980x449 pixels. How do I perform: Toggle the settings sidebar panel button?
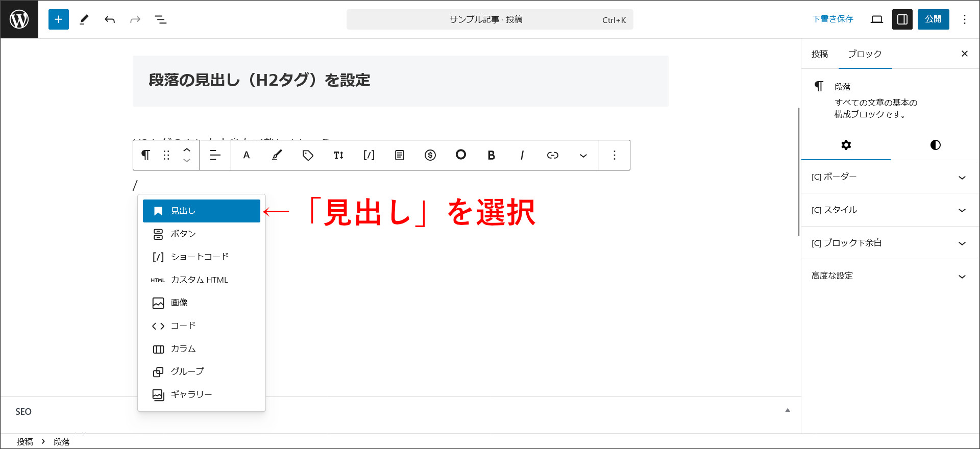[902, 19]
